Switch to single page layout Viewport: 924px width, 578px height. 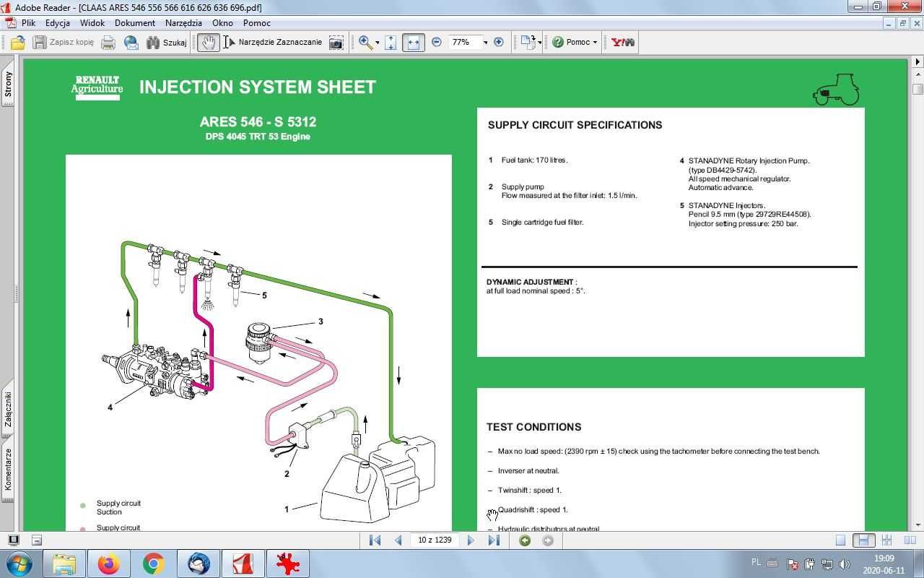(x=840, y=540)
